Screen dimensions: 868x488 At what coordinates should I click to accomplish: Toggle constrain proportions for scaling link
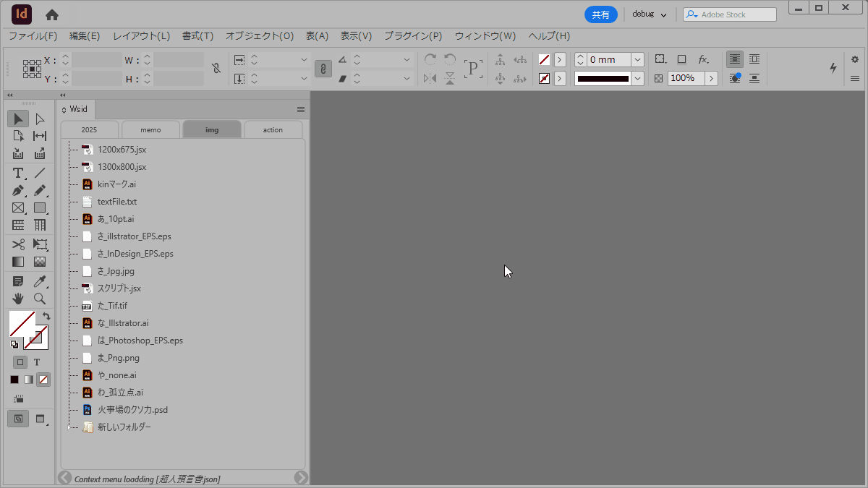click(x=323, y=69)
